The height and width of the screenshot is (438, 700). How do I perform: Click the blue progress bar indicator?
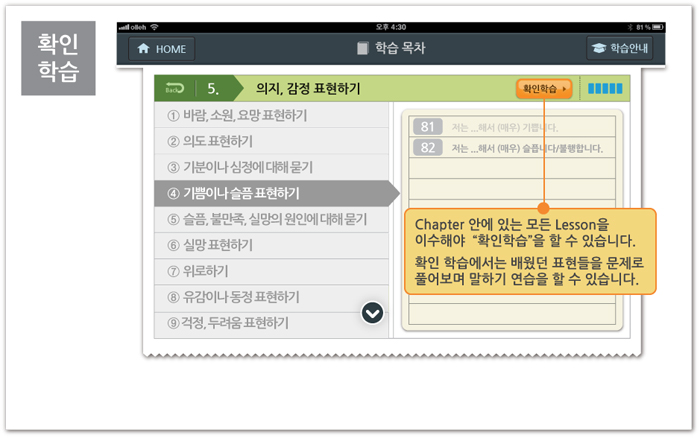tap(605, 89)
